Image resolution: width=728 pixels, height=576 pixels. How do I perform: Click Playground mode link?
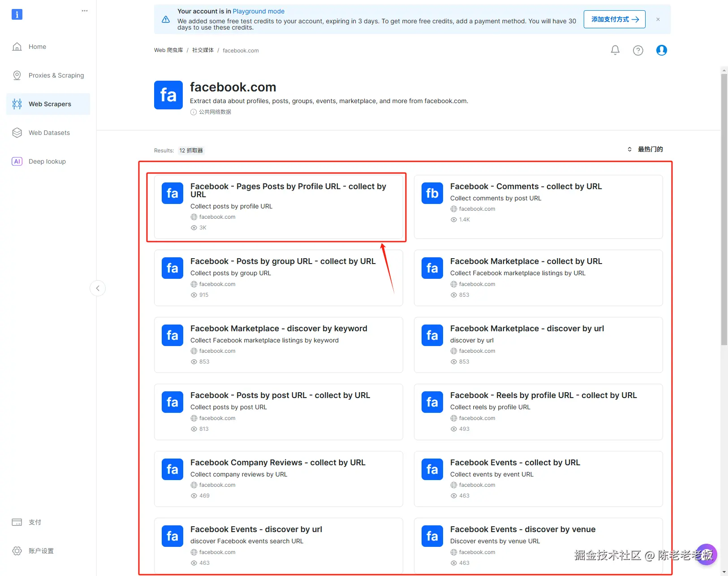tap(258, 11)
